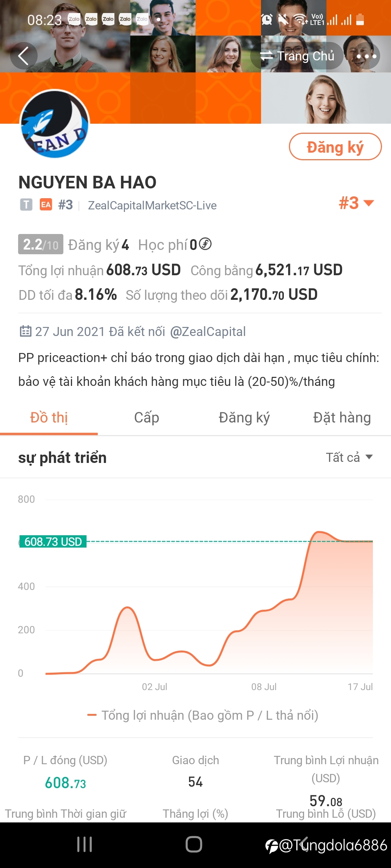Tap the coin icon beside Học phí
This screenshot has width=391, height=868.
click(205, 244)
